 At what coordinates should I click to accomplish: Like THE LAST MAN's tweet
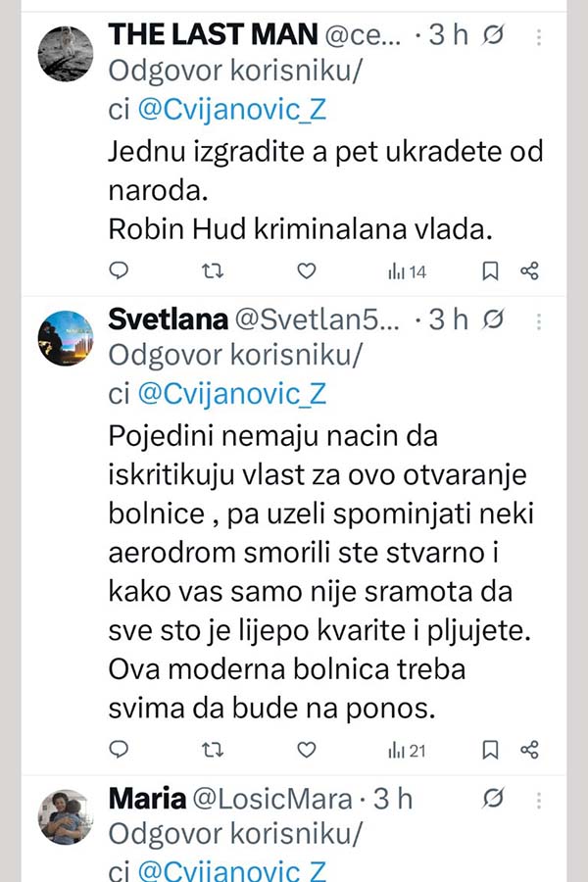coord(307,270)
